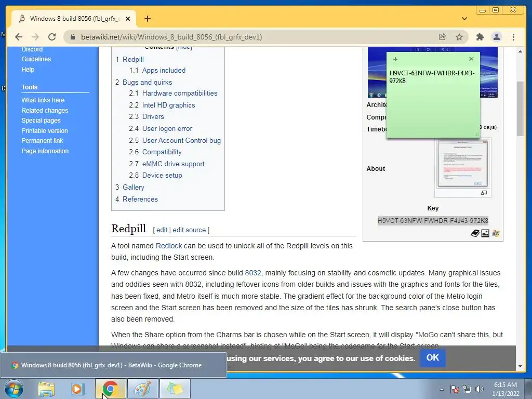The height and width of the screenshot is (399, 532).
Task: Click edit source next to Redpill
Action: pos(189,230)
